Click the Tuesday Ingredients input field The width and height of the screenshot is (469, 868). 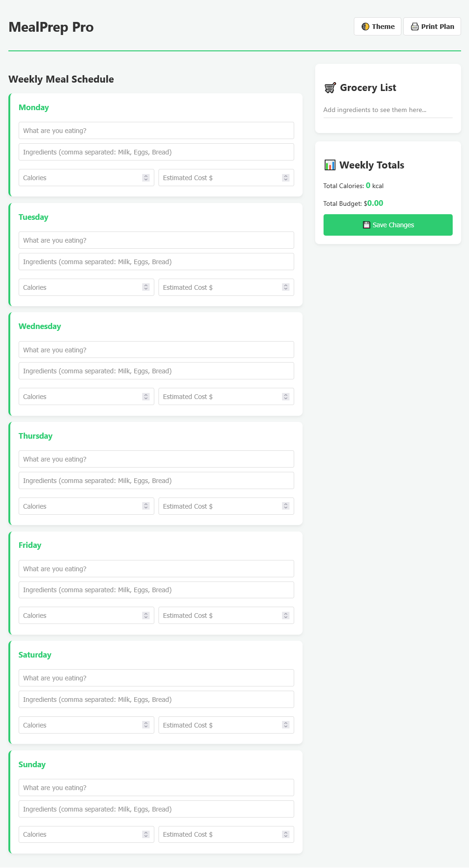156,262
